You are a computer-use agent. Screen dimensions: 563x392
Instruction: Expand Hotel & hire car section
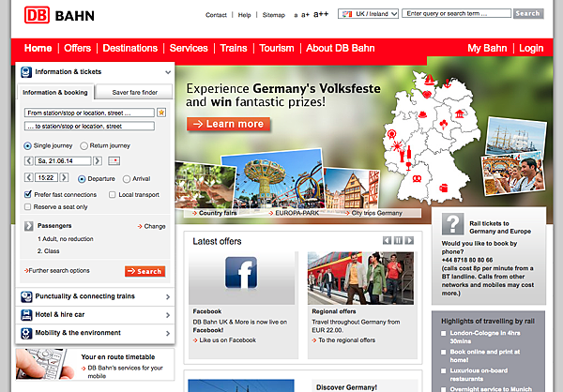pos(168,315)
